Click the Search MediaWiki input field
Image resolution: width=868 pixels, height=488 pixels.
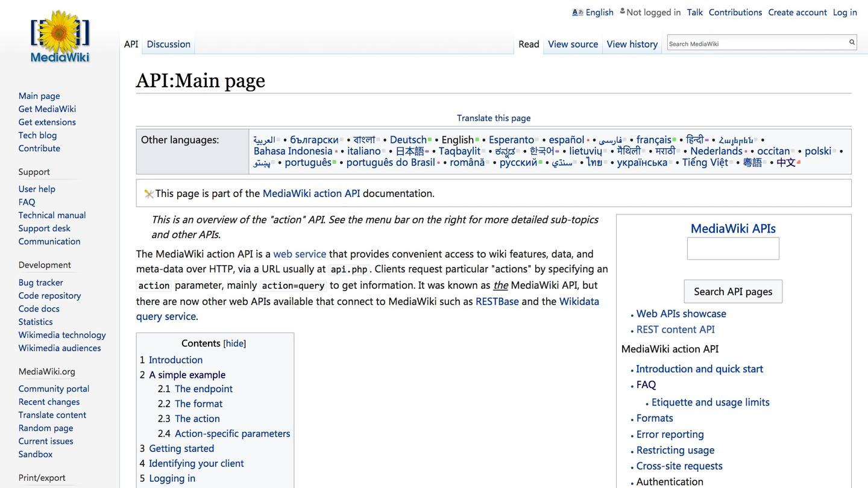tap(757, 43)
